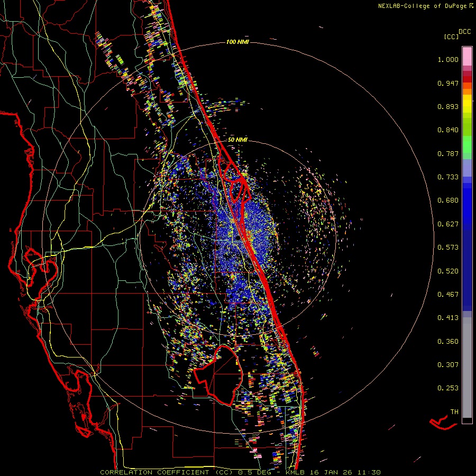476x476 pixels.
Task: Click the 16 JAN 26 date text
Action: pos(331,472)
